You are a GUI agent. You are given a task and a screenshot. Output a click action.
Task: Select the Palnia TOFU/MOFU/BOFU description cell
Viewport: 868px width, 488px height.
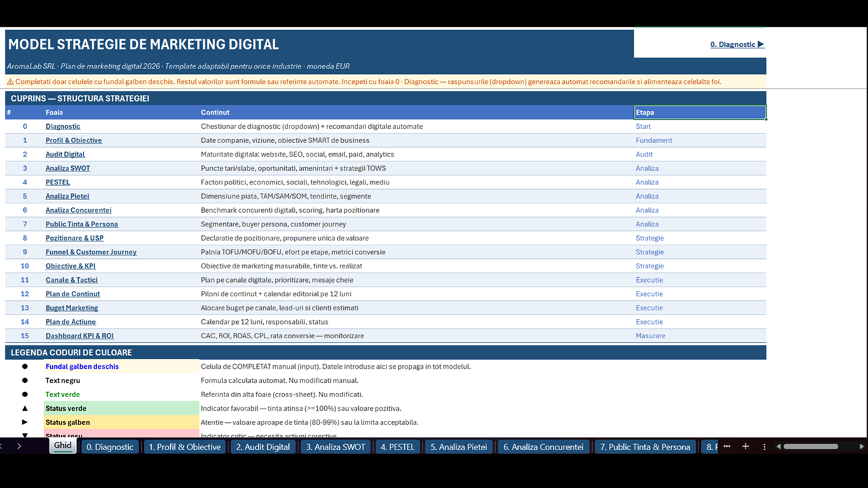(416, 252)
